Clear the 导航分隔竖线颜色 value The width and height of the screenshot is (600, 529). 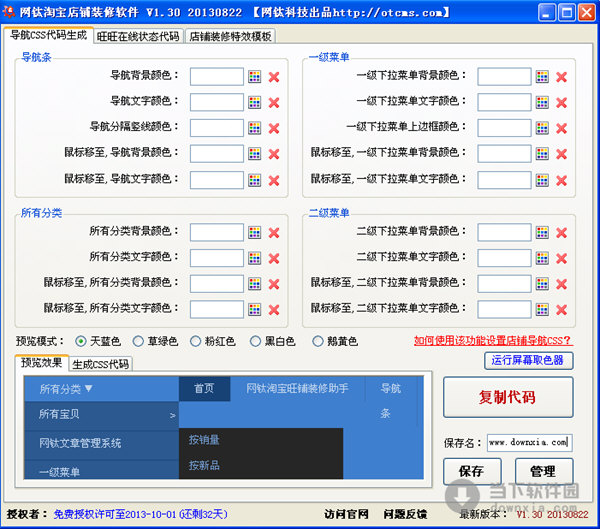tap(274, 128)
